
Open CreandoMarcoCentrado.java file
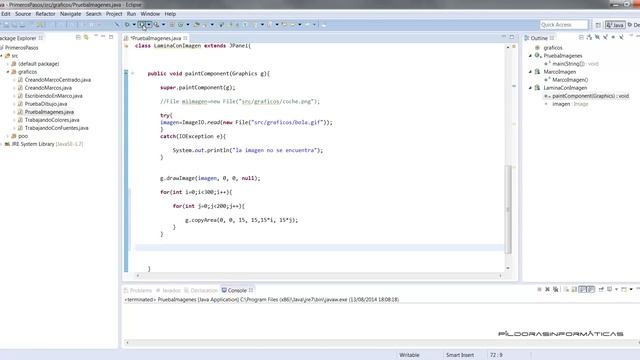click(58, 80)
